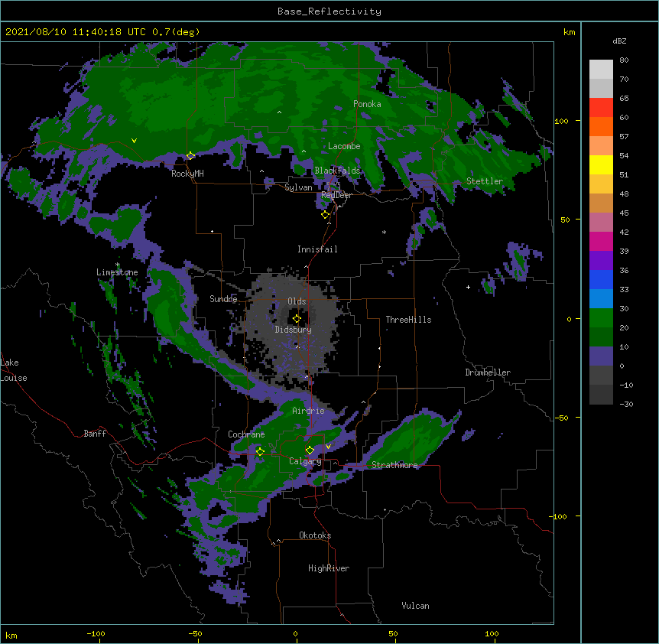Click the white plus marker north of Drumheller
The image size is (659, 644).
click(x=468, y=287)
